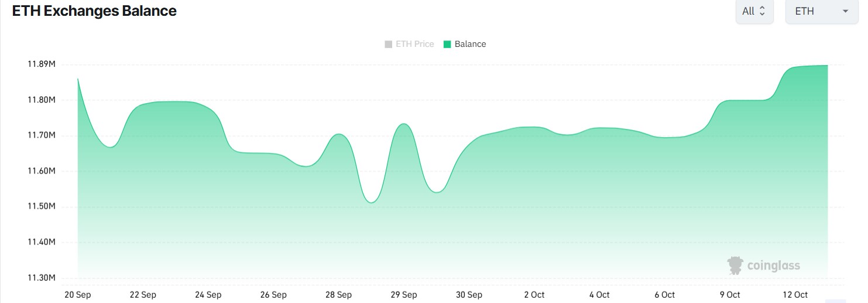868x303 pixels.
Task: Click the 22 Sep x-axis label
Action: [x=143, y=295]
